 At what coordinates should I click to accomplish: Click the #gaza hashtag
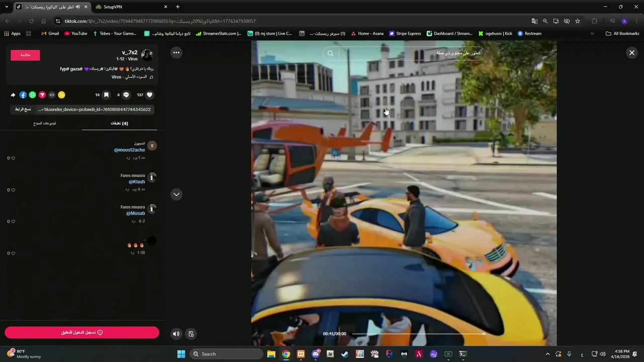(x=75, y=69)
